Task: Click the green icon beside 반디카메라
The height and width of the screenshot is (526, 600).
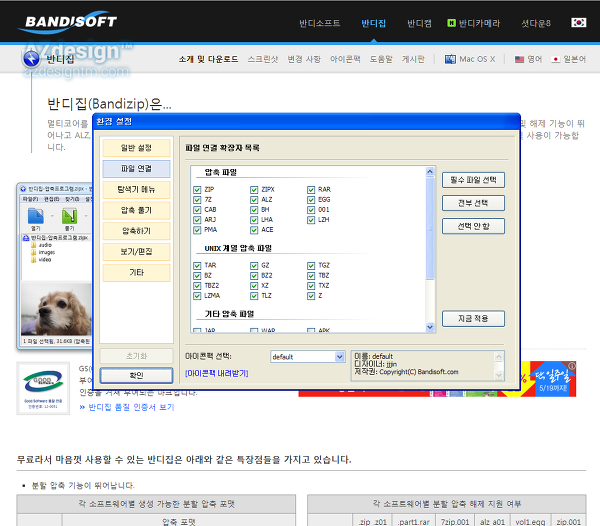Action: (451, 23)
